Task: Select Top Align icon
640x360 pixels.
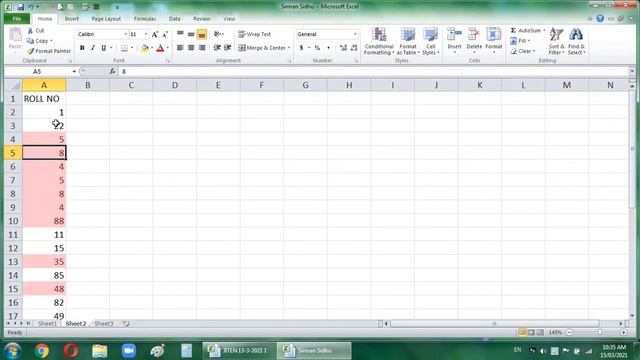Action: pos(180,34)
